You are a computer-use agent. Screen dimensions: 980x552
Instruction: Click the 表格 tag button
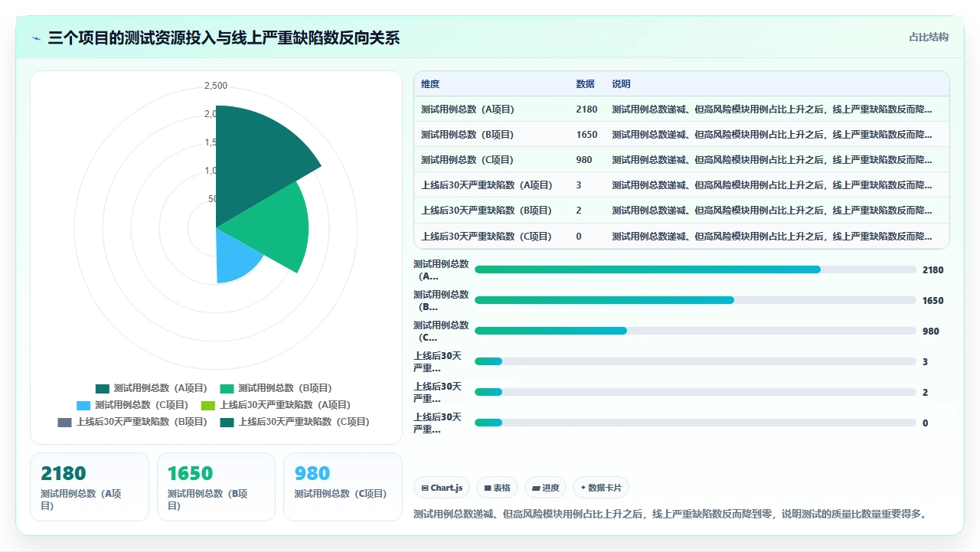[x=497, y=488]
